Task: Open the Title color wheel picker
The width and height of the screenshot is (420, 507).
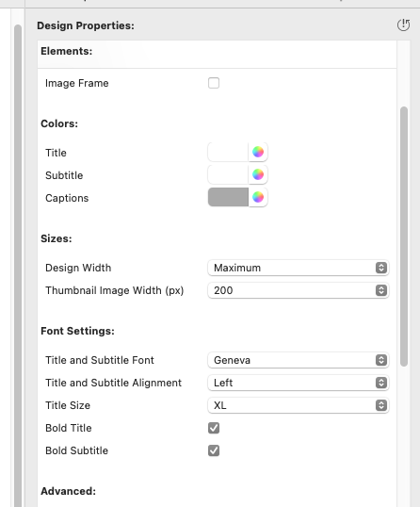Action: coord(258,152)
